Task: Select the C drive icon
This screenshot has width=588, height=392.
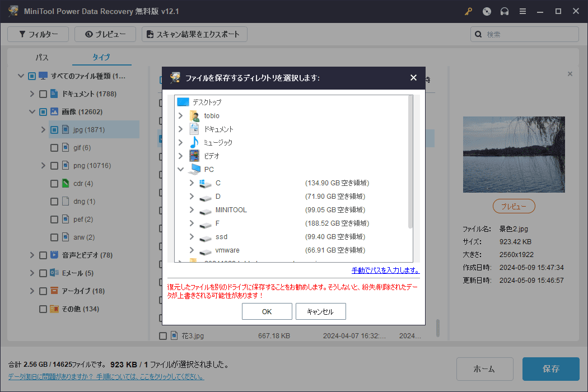Action: point(206,183)
